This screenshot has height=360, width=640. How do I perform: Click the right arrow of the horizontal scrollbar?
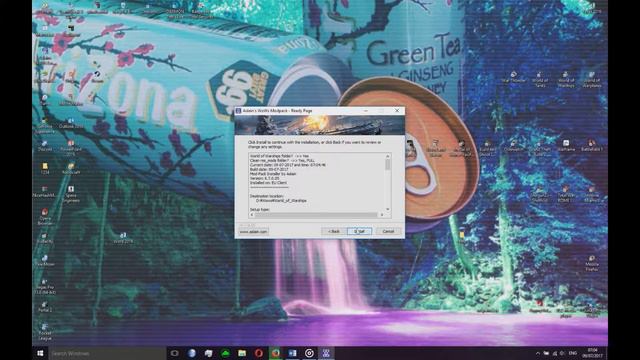tap(382, 215)
